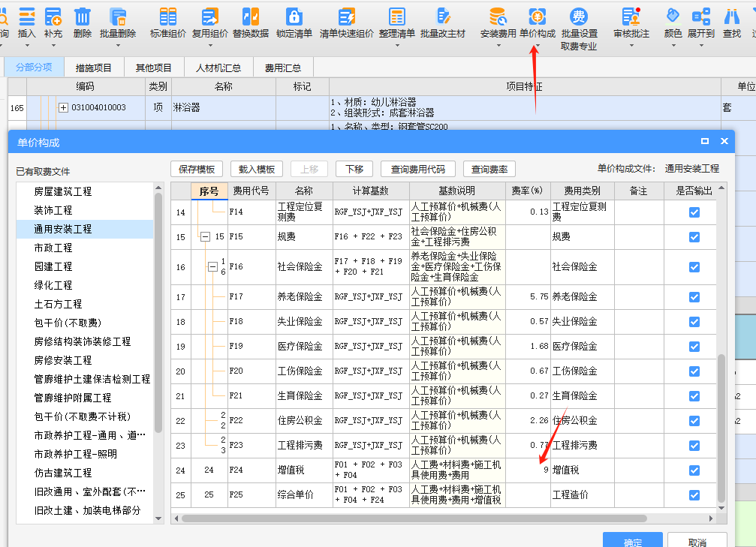This screenshot has width=756, height=547.
Task: Open the 整理清单 dropdown arrow
Action: 397,46
